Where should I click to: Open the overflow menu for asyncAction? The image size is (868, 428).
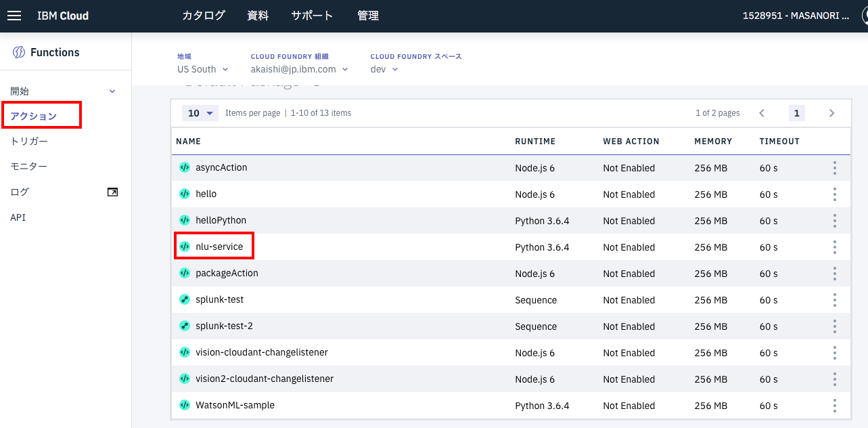[834, 167]
